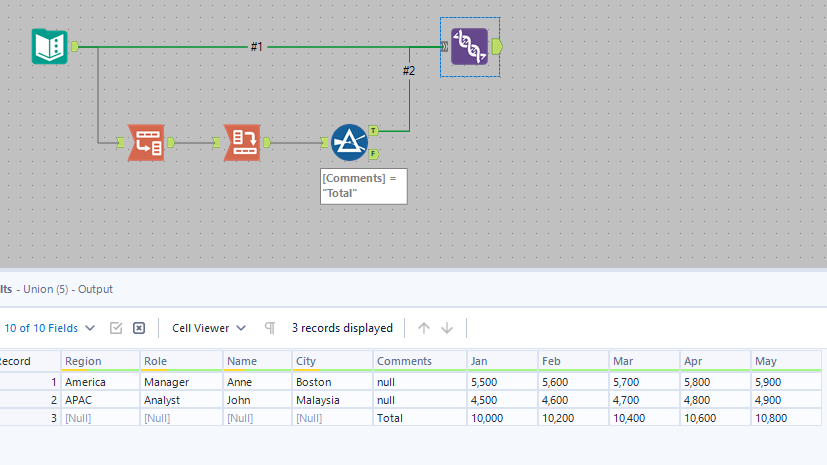The height and width of the screenshot is (465, 827).
Task: Click the first orange tool's output anchor
Action: coord(171,142)
